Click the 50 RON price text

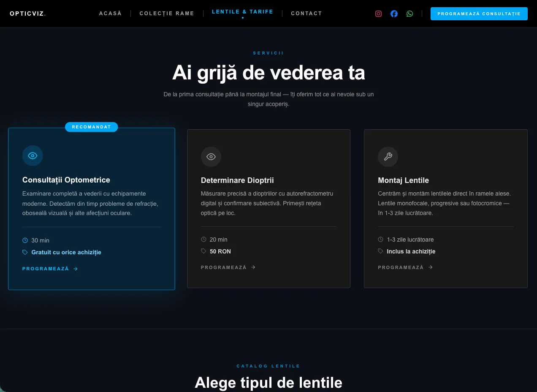tap(220, 251)
